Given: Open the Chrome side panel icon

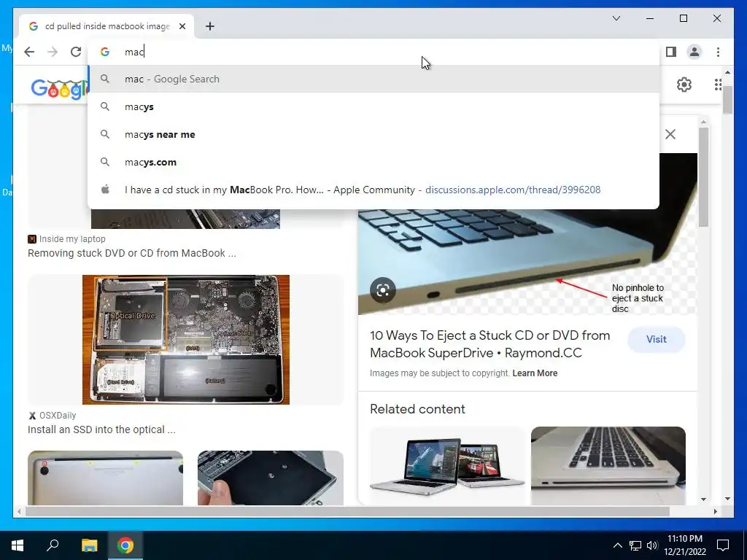Looking at the screenshot, I should 671,52.
